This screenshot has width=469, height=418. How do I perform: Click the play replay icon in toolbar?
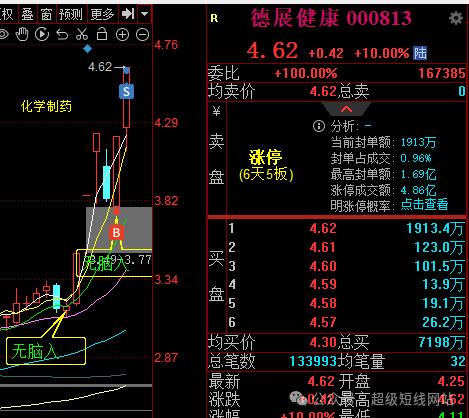(x=42, y=34)
